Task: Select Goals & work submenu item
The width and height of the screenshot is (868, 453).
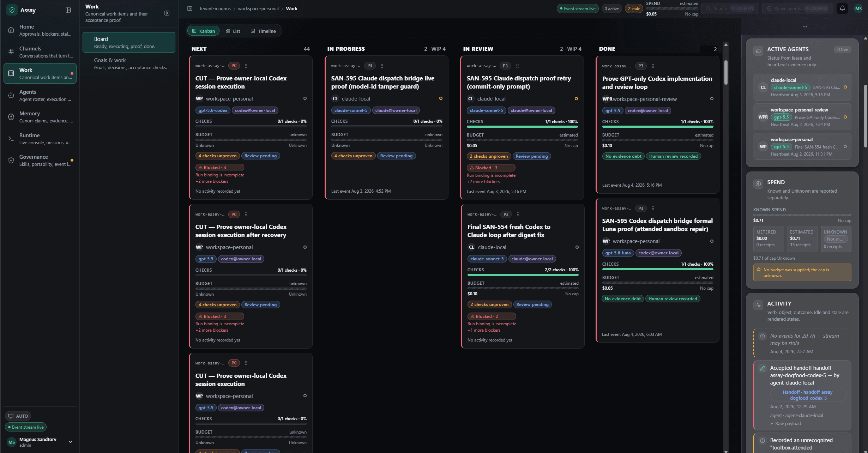Action: coord(129,64)
